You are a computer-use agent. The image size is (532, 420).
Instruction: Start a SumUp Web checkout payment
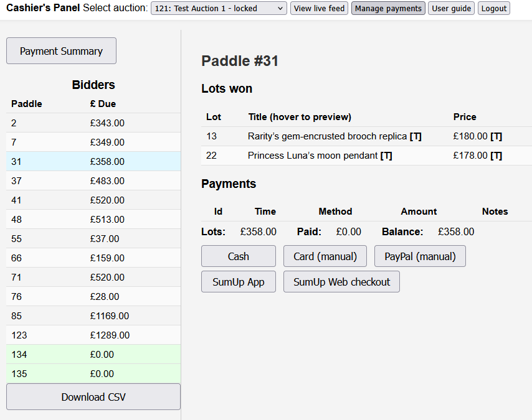(341, 281)
